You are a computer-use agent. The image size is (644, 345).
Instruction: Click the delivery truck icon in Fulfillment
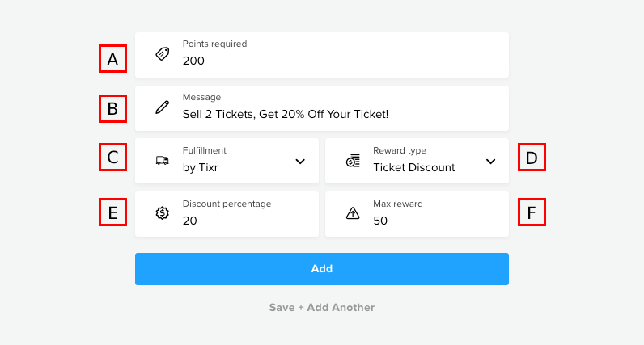(163, 161)
